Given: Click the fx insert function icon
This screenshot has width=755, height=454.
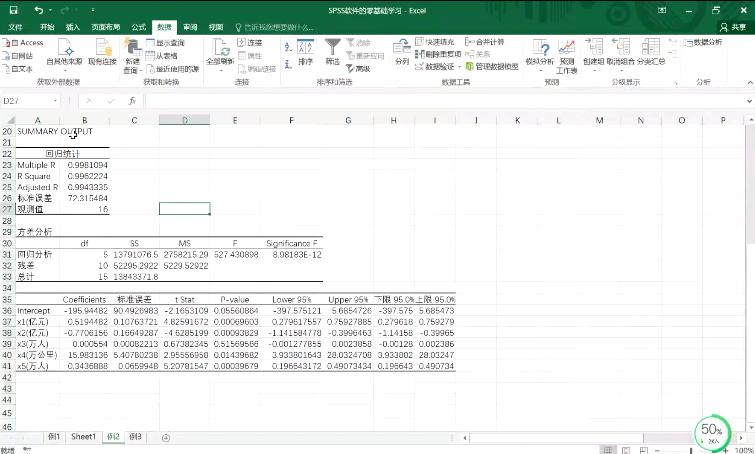Looking at the screenshot, I should pyautogui.click(x=132, y=101).
